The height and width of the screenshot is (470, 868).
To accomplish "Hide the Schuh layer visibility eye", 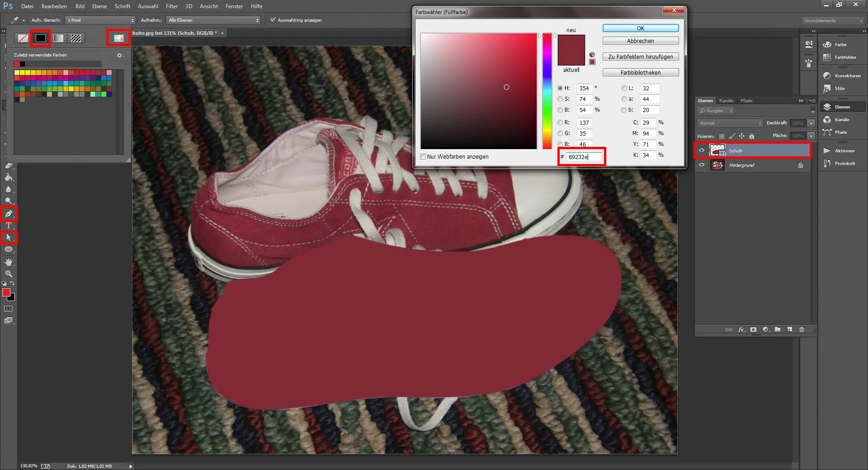I will pos(702,150).
